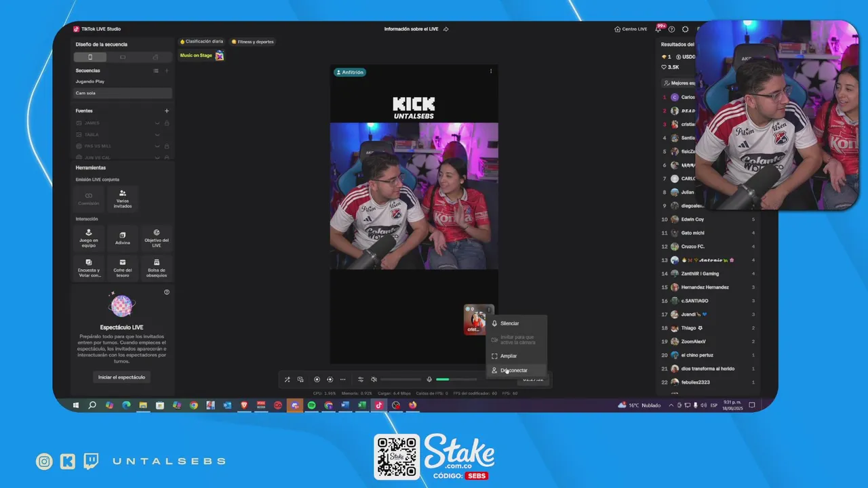Expand the PNS VS MILL source chevron

pyautogui.click(x=157, y=146)
